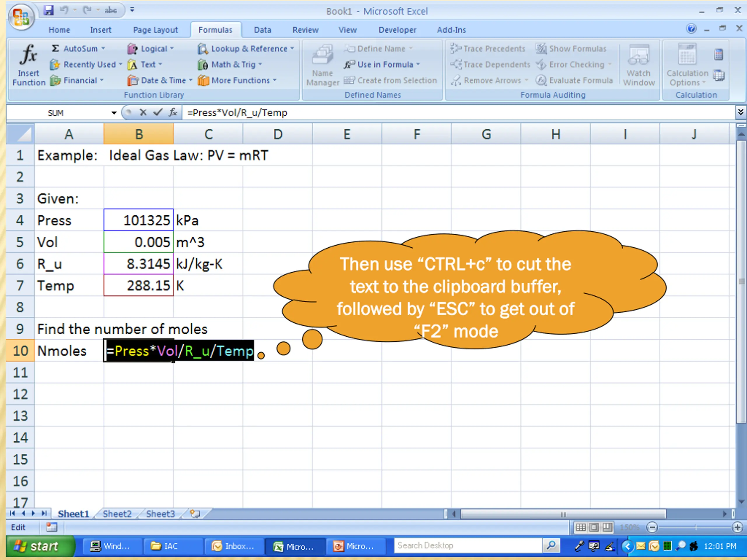Click the fx icon in the formula bar
This screenshot has width=747, height=560.
173,112
